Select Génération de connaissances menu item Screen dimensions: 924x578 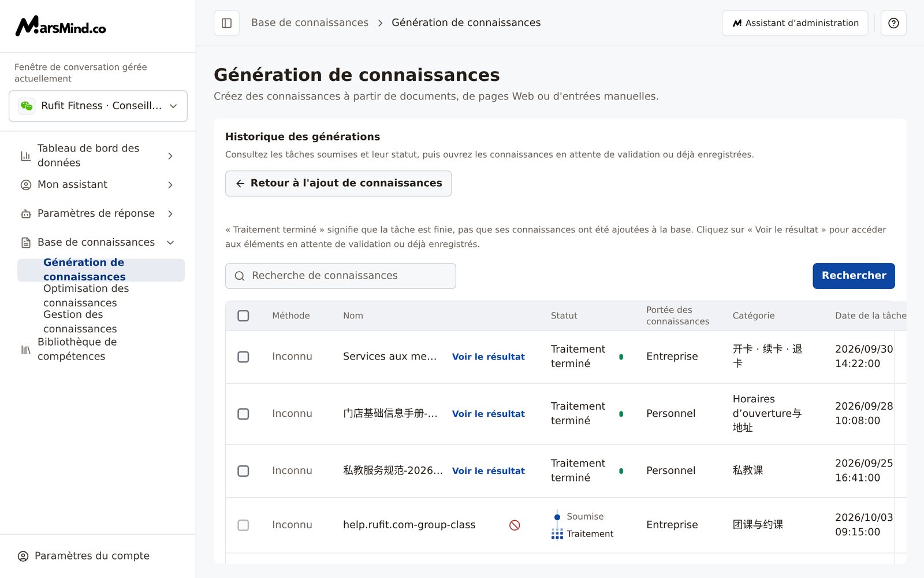click(x=101, y=270)
